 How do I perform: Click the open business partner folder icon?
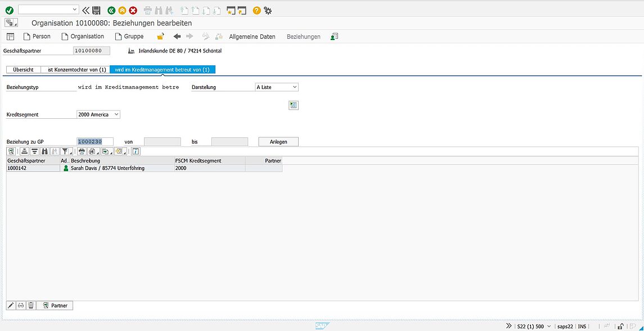pos(160,37)
